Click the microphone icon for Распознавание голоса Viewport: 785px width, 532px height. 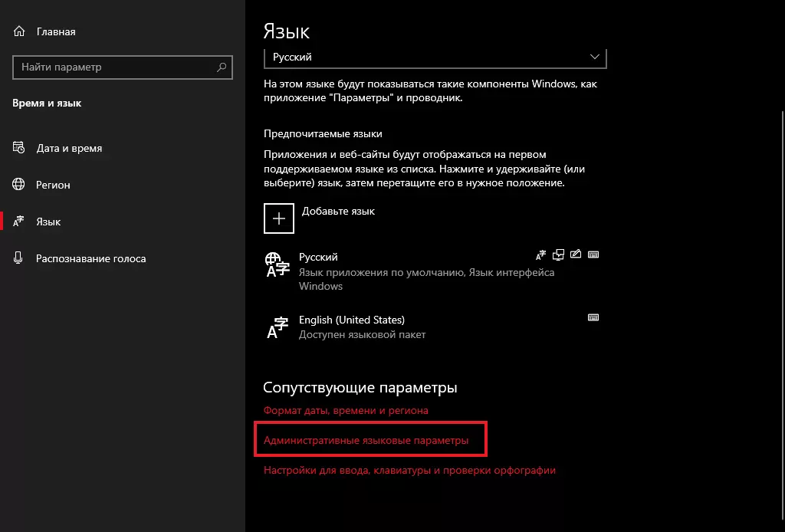[x=19, y=258]
